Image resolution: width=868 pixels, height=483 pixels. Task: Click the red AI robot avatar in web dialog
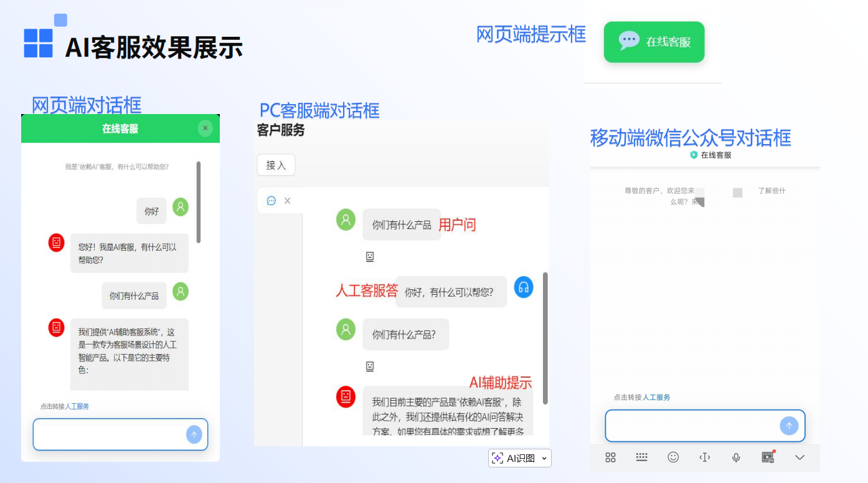pyautogui.click(x=56, y=243)
